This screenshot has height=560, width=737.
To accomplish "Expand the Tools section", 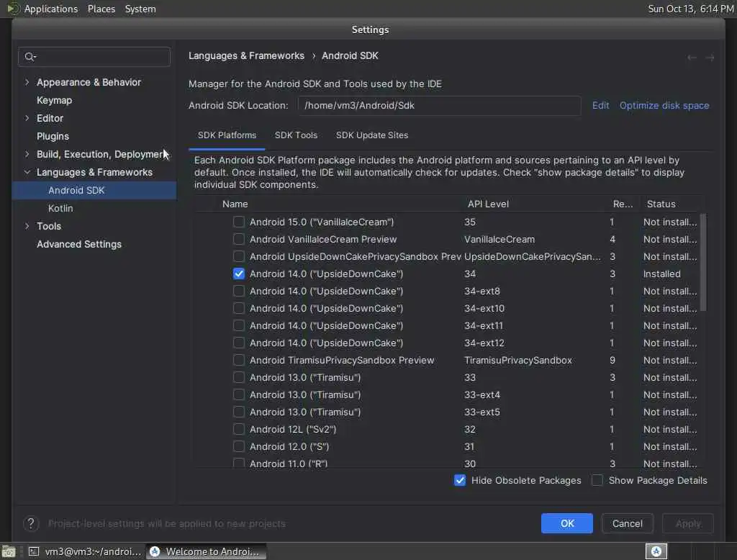I will (27, 226).
